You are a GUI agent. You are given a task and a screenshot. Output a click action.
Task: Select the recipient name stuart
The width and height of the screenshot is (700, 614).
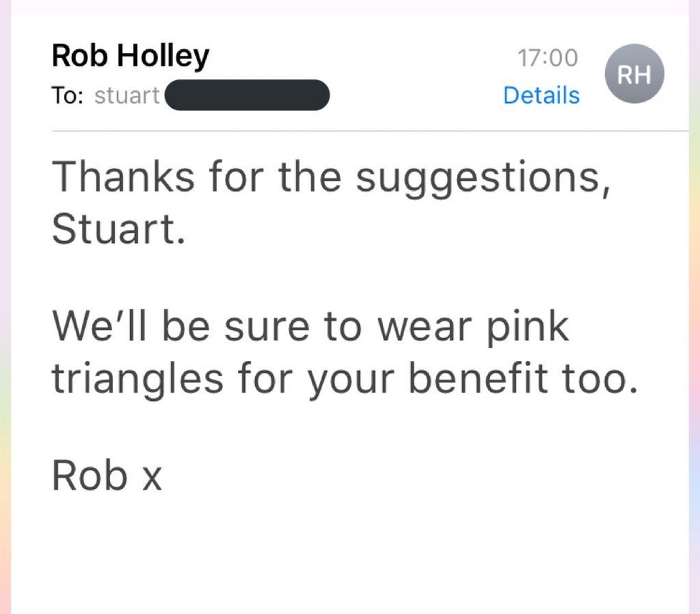pyautogui.click(x=127, y=96)
